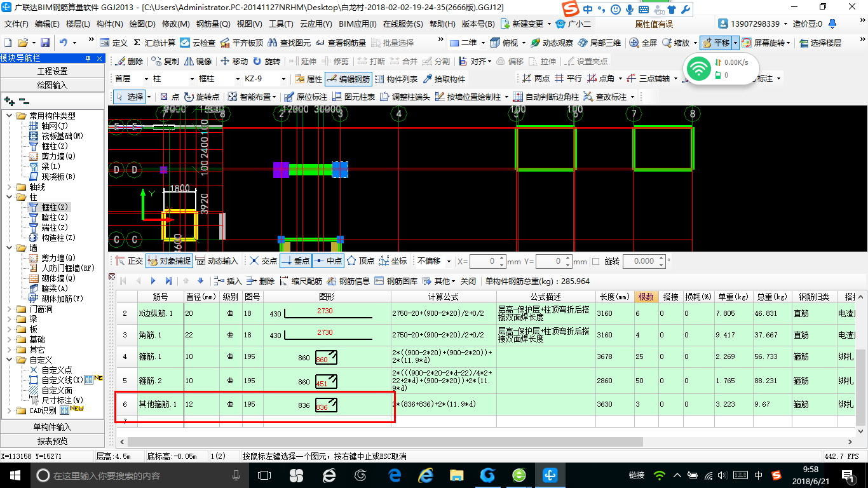The height and width of the screenshot is (488, 868).
Task: Click the 拾取构件 pick component tool
Action: coord(444,79)
